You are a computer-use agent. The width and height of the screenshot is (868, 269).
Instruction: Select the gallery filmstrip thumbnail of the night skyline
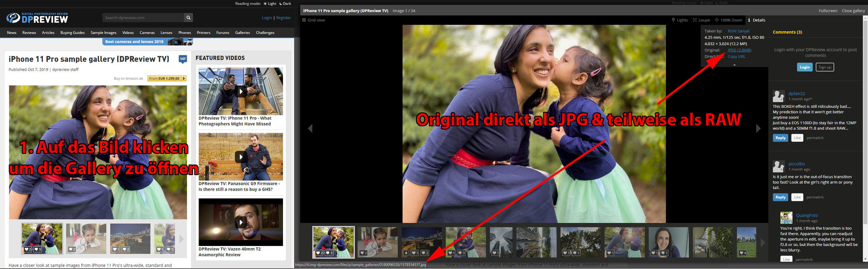(421, 242)
